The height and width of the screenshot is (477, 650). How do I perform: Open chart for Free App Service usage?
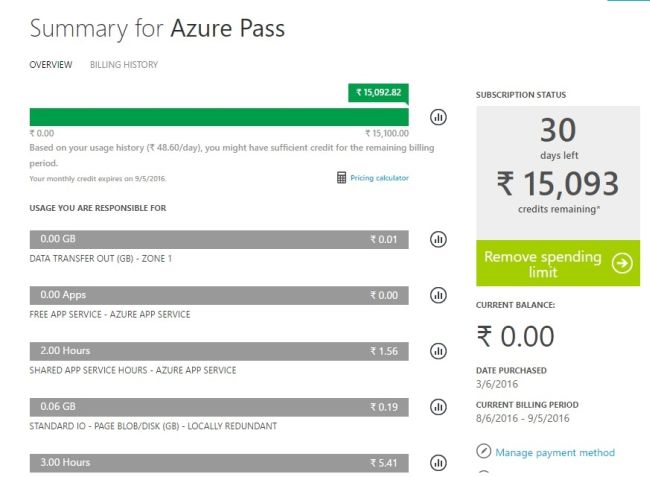click(438, 295)
